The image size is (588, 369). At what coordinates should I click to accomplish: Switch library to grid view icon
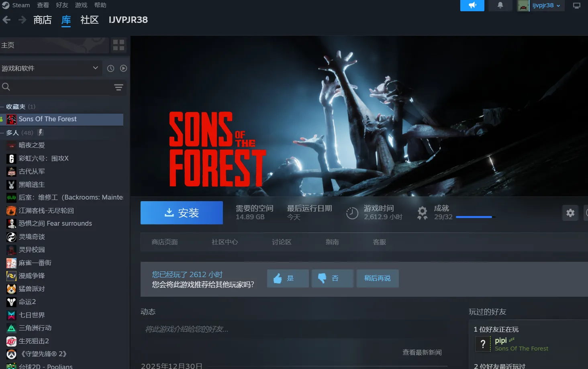[x=118, y=45]
